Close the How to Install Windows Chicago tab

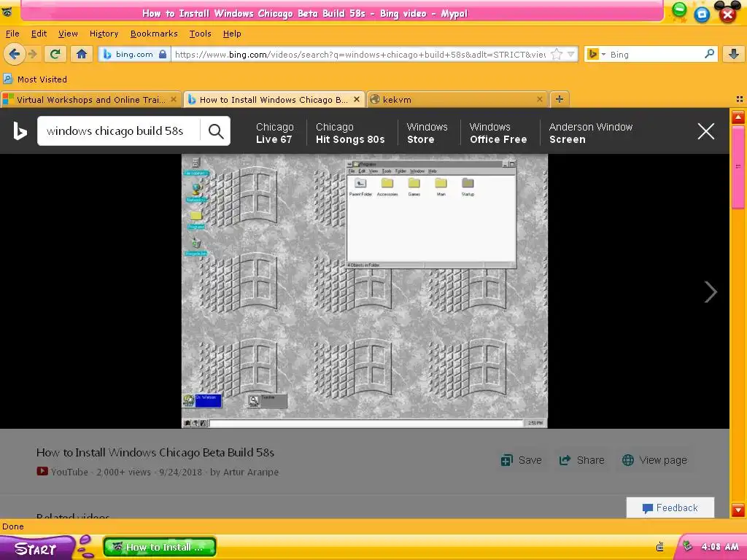pos(356,99)
